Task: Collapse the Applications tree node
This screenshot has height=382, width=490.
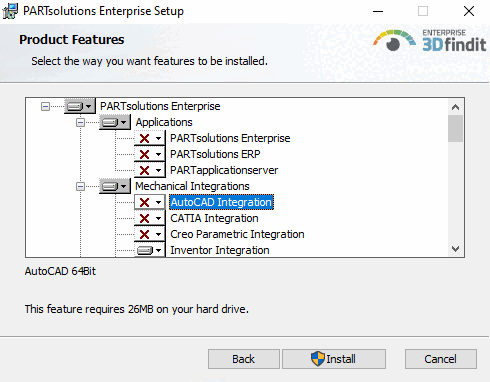Action: (x=80, y=122)
